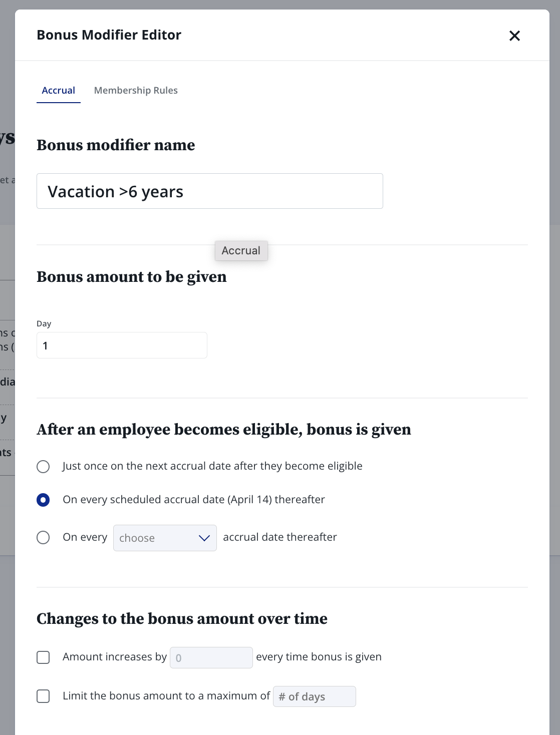Click the 'Day' label above the input

44,323
